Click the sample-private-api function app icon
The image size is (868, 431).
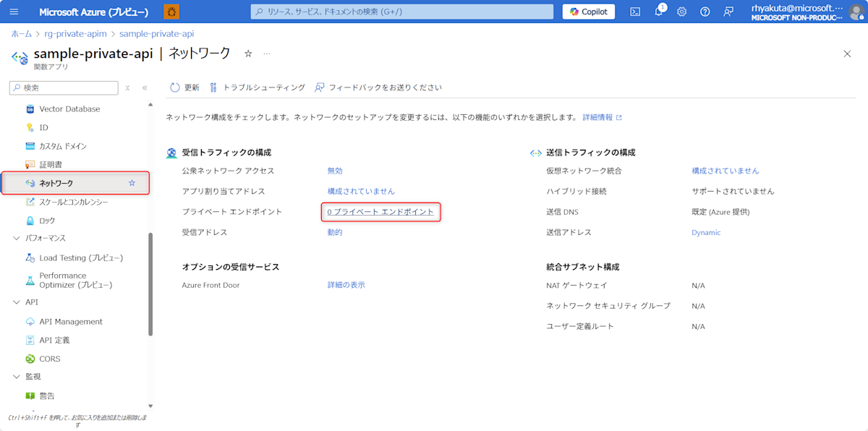[20, 57]
